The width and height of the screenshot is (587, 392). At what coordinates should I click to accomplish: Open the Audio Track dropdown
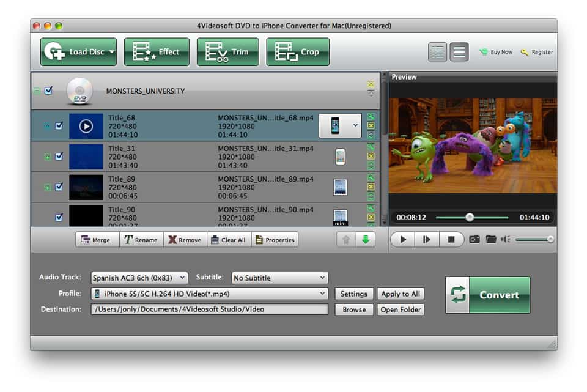[139, 278]
